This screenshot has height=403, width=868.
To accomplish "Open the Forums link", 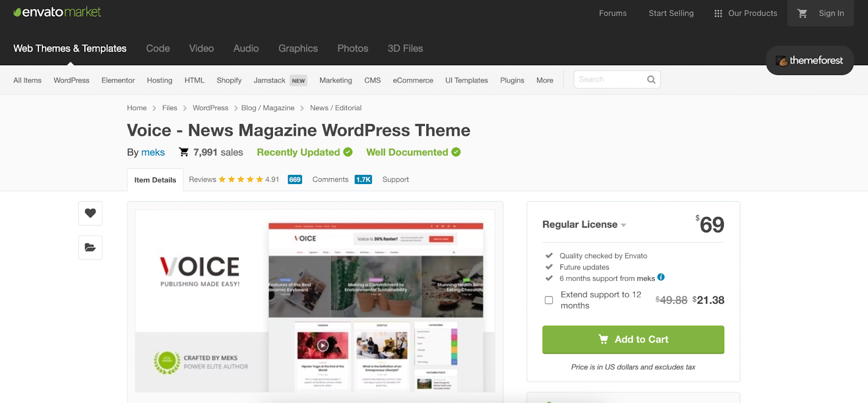I will 612,14.
